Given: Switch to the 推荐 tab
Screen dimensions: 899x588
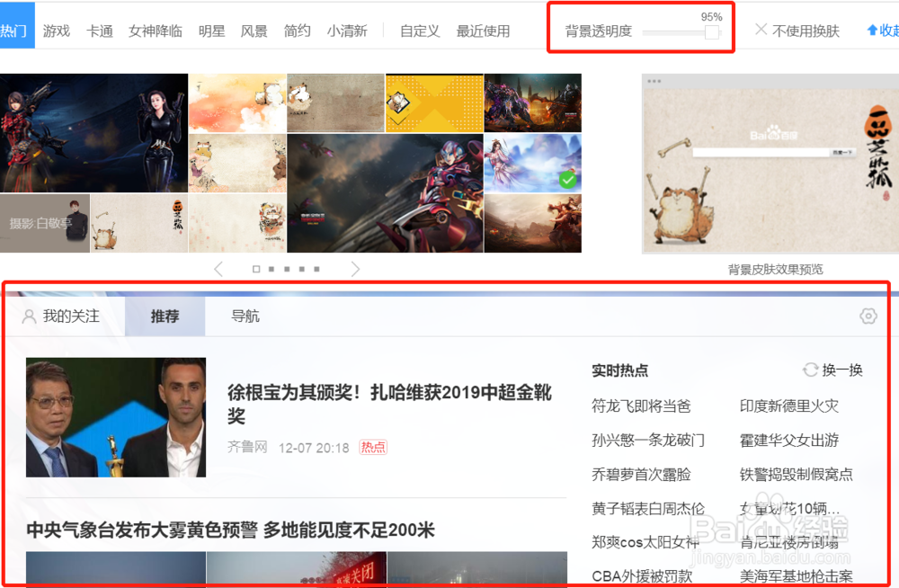Looking at the screenshot, I should 165,316.
